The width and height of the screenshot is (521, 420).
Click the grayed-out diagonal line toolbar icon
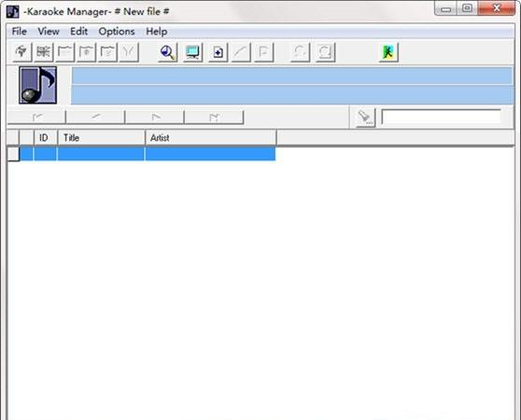pos(241,52)
